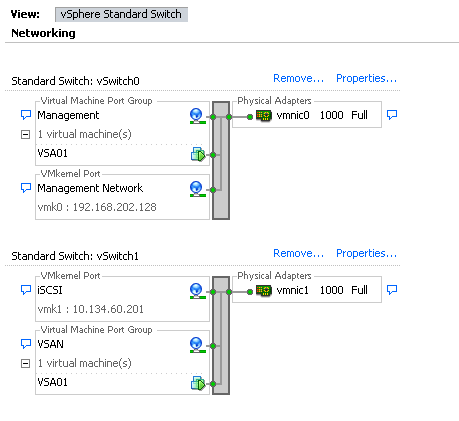Click the info bubble next to vmnic1 adapter
459x421 pixels.
pos(392,290)
